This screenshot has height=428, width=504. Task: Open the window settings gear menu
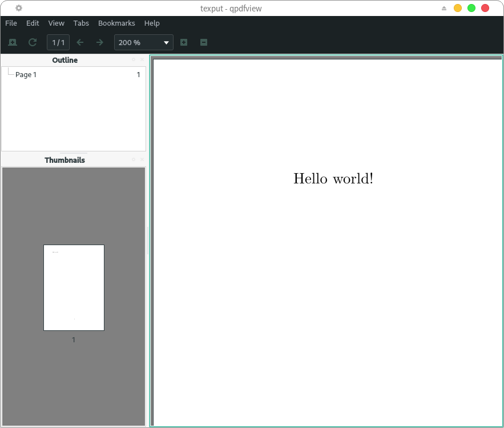19,8
